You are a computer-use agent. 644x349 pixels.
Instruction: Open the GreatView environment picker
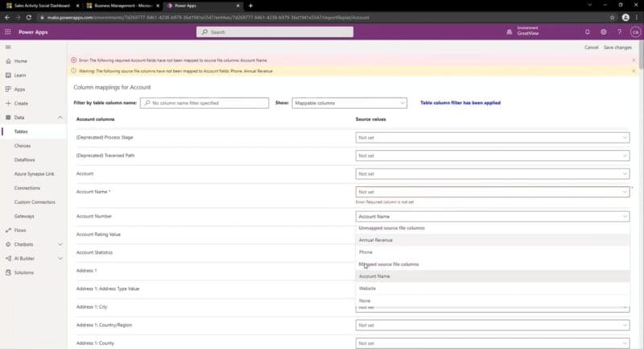point(522,31)
